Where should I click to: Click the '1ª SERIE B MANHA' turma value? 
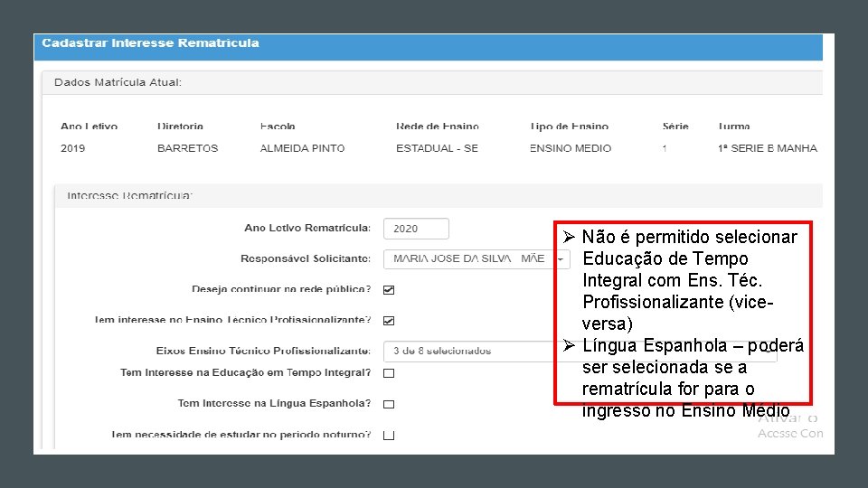point(768,148)
